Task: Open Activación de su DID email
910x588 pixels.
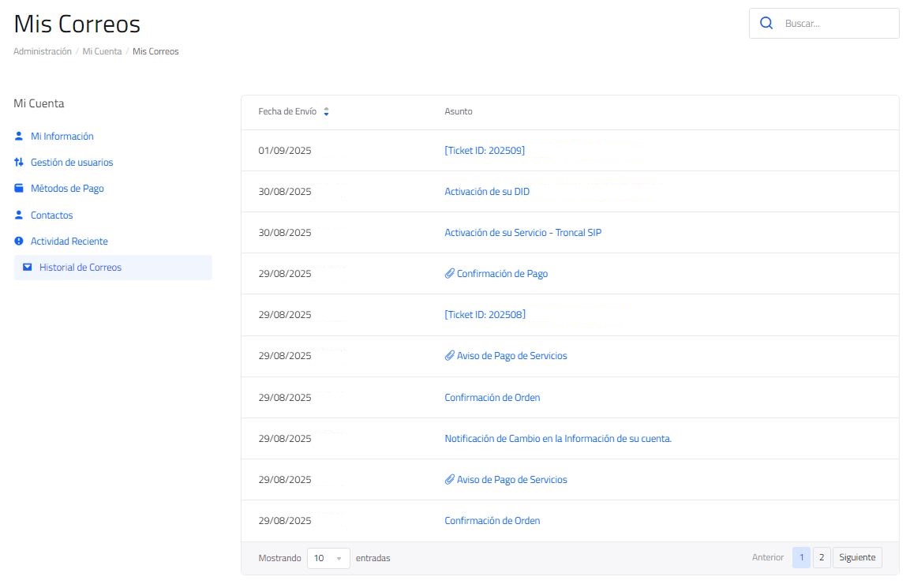Action: 487,192
